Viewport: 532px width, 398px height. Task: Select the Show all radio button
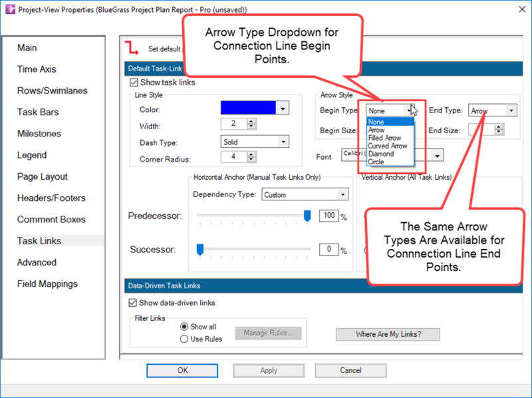pos(184,327)
